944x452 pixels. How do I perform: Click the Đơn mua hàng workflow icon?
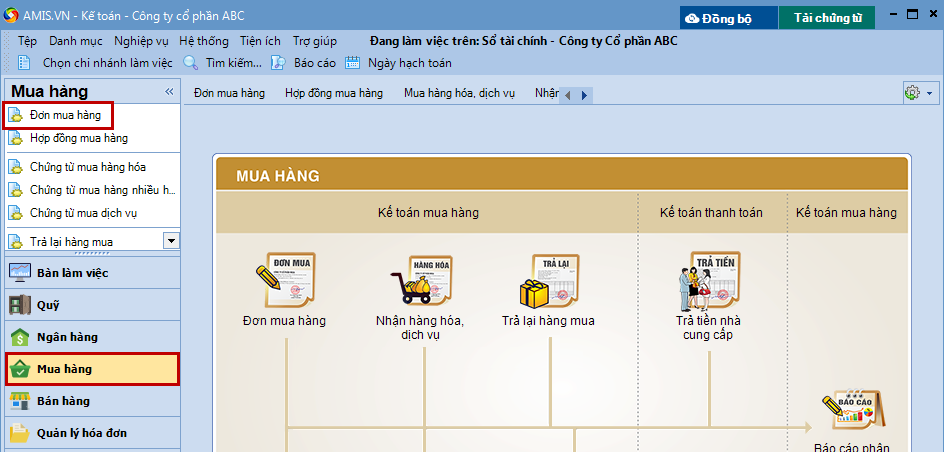pyautogui.click(x=284, y=283)
